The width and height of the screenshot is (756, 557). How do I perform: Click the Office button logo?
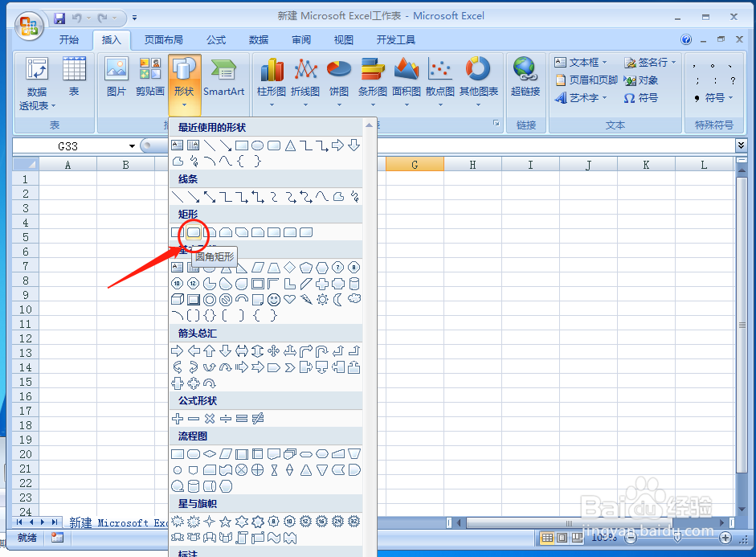pyautogui.click(x=29, y=26)
